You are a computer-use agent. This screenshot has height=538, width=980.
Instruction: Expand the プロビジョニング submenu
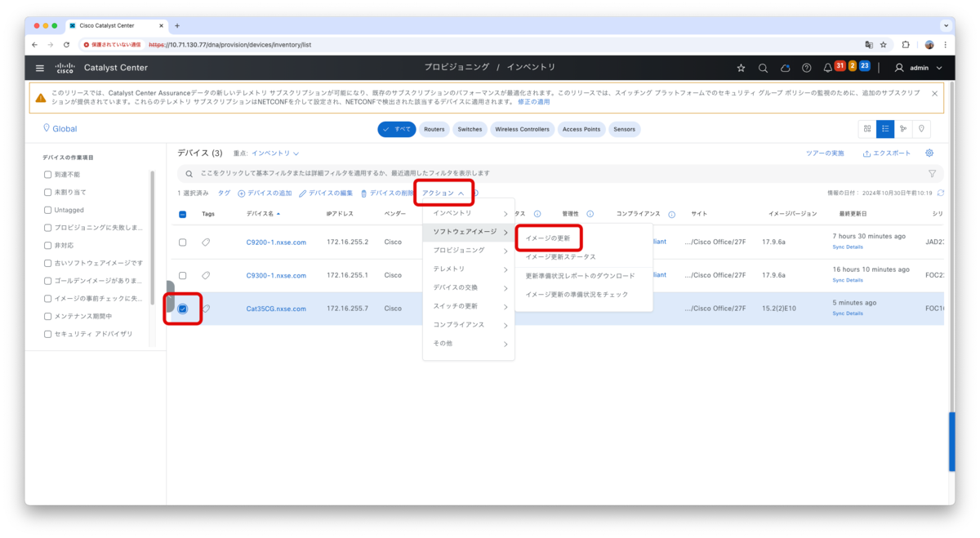click(469, 250)
